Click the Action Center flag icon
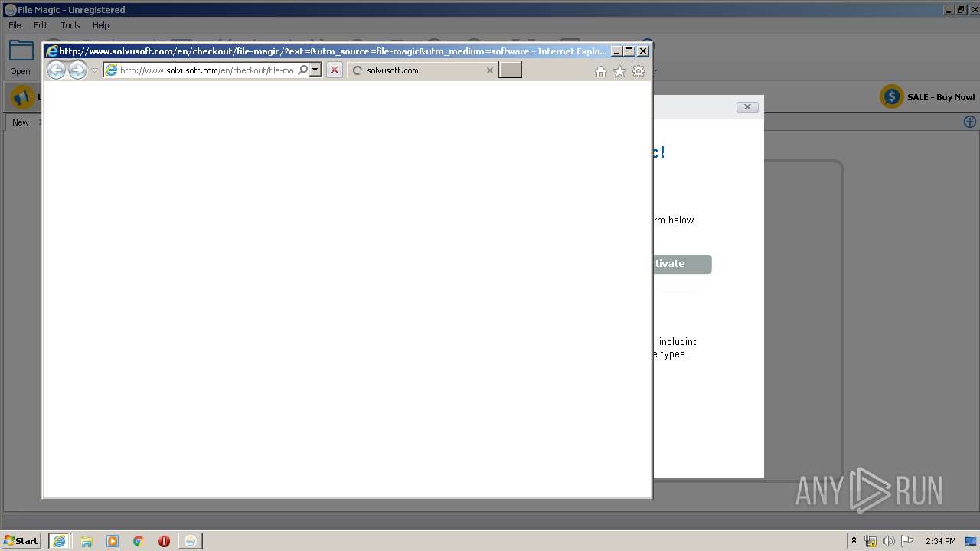The image size is (980, 551). coord(907,541)
